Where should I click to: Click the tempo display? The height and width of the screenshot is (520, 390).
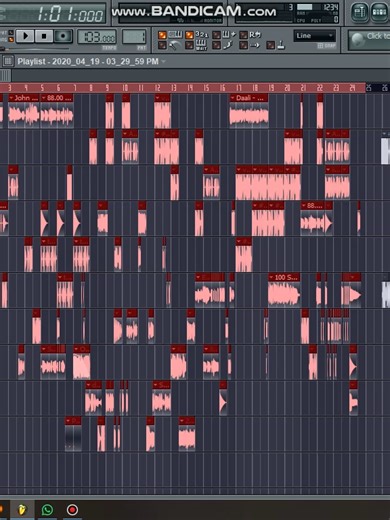point(97,37)
